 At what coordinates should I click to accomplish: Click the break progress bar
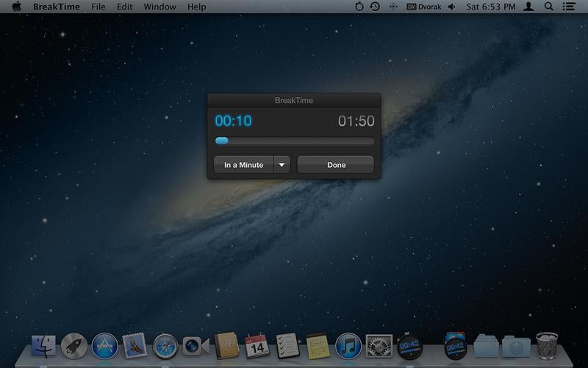pyautogui.click(x=294, y=141)
